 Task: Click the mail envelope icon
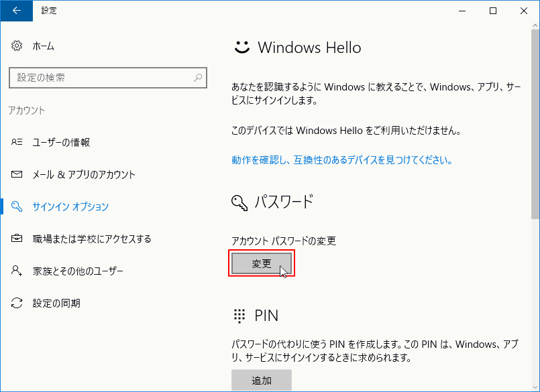(x=17, y=174)
